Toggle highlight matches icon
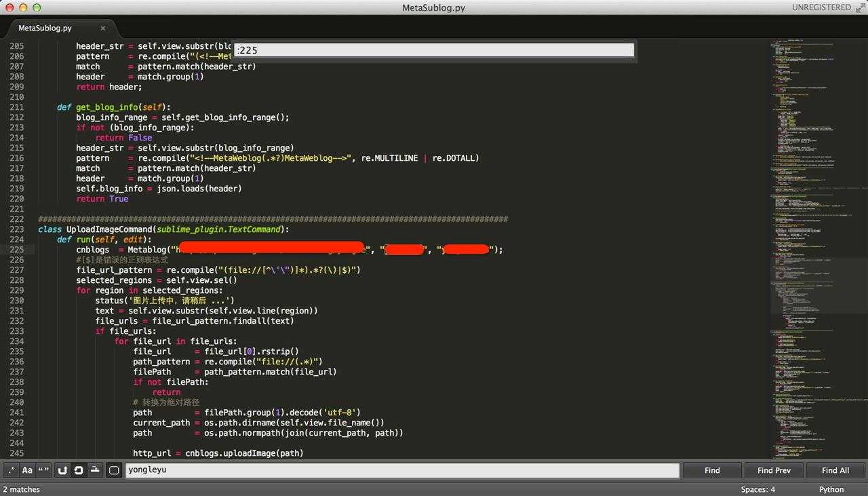 [x=114, y=470]
